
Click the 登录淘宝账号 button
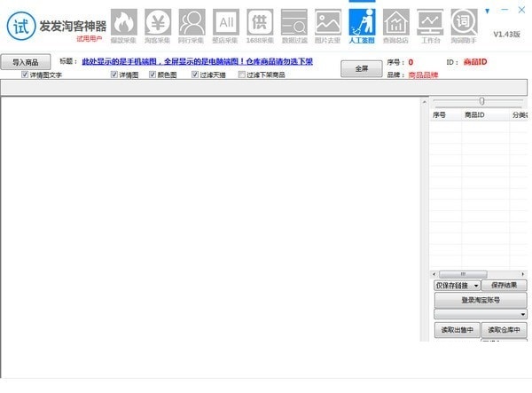[481, 300]
